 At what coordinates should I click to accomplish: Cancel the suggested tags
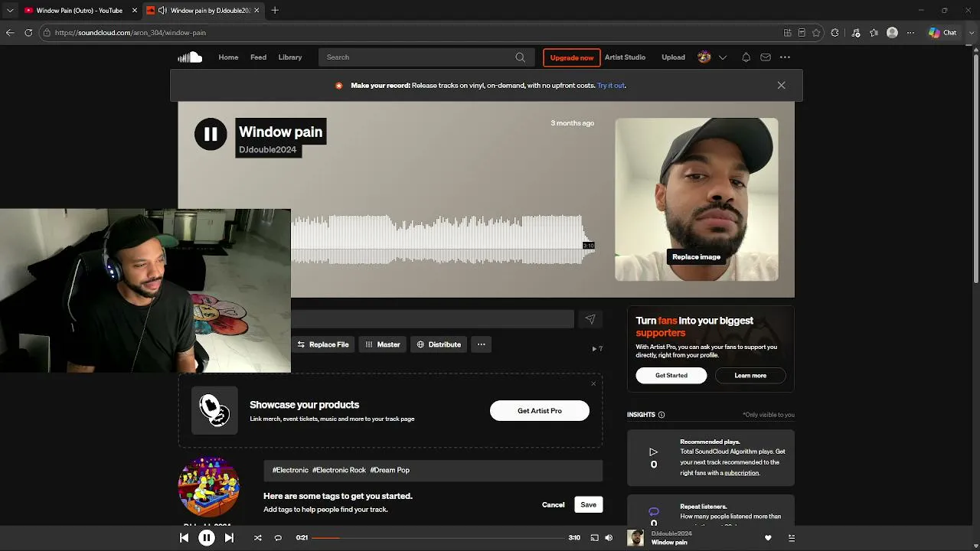click(x=554, y=505)
